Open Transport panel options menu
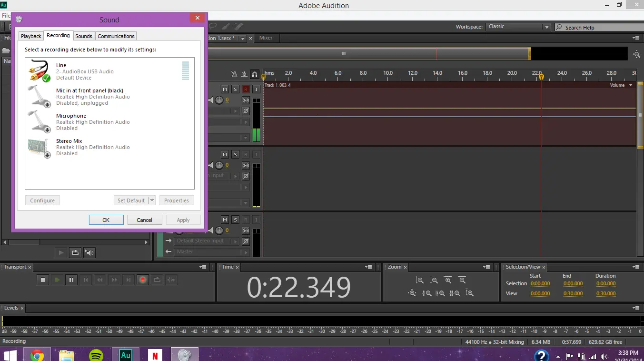644x361 pixels. tap(203, 267)
